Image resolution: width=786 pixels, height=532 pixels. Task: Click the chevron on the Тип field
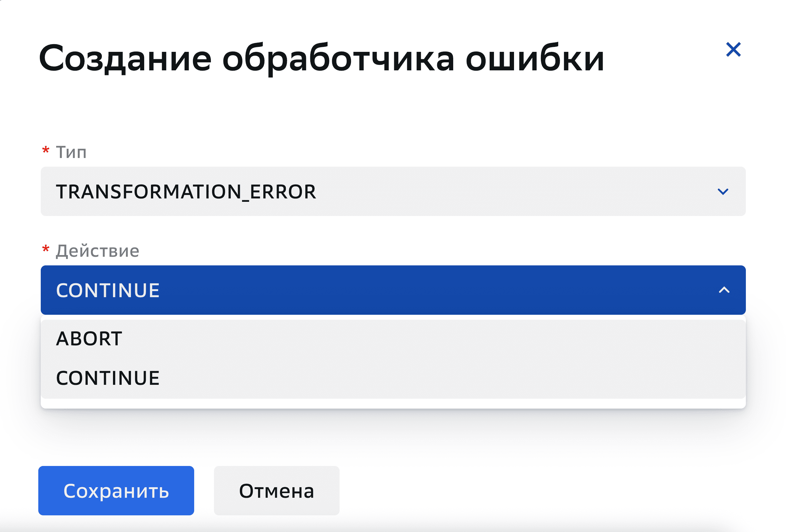click(723, 191)
